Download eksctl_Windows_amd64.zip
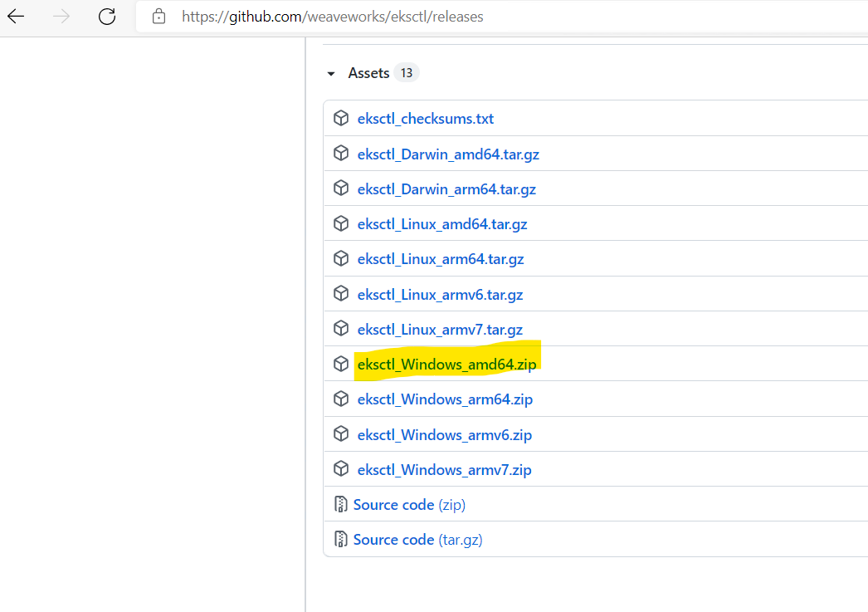The image size is (868, 612). click(446, 364)
